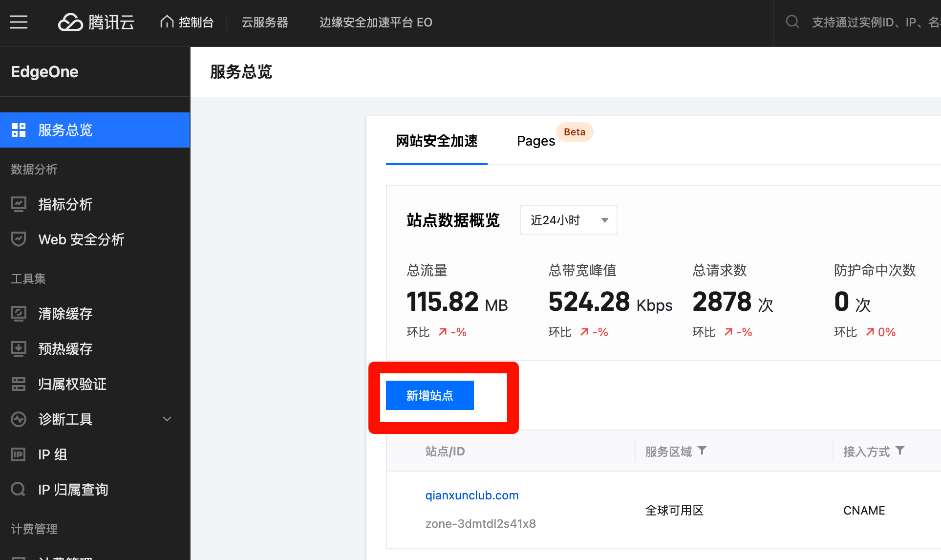Open the 近24小时 time range dropdown
This screenshot has height=560, width=941.
point(568,220)
